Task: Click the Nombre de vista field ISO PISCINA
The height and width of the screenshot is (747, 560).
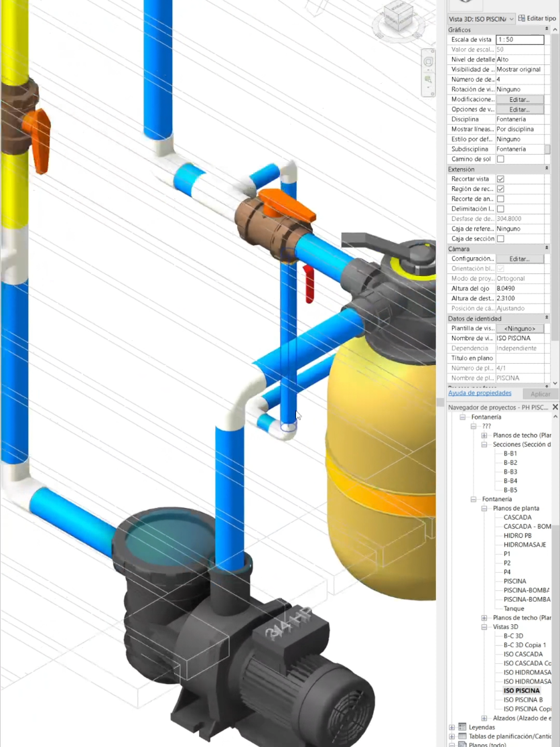Action: pos(520,338)
